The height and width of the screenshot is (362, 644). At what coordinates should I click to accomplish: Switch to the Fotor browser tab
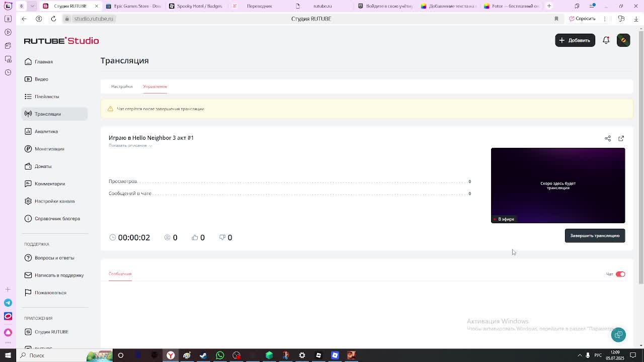(x=511, y=6)
